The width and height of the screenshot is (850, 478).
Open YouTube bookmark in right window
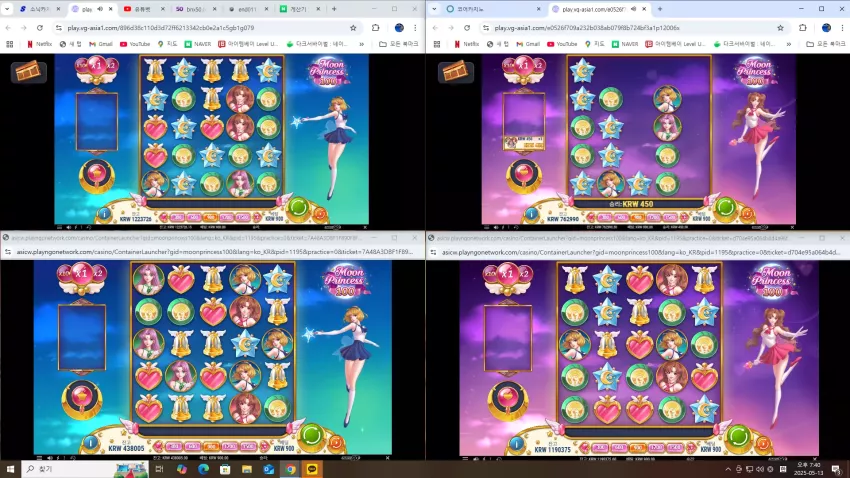[x=562, y=44]
